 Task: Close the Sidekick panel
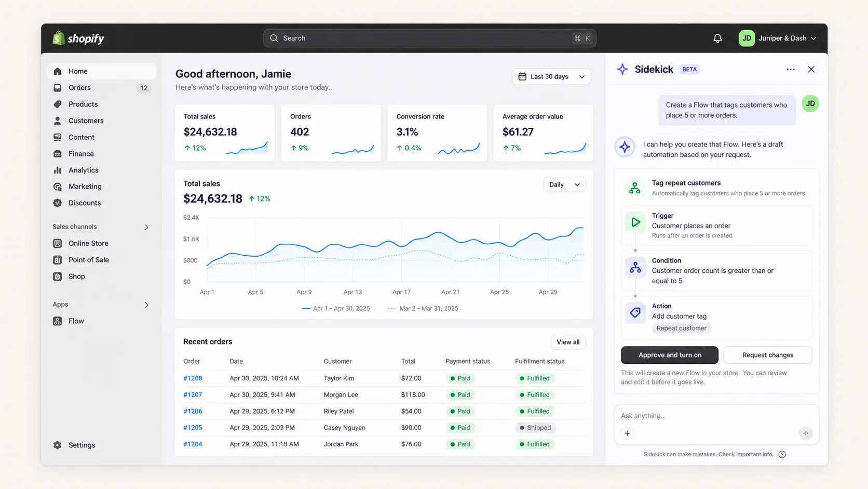pos(811,69)
